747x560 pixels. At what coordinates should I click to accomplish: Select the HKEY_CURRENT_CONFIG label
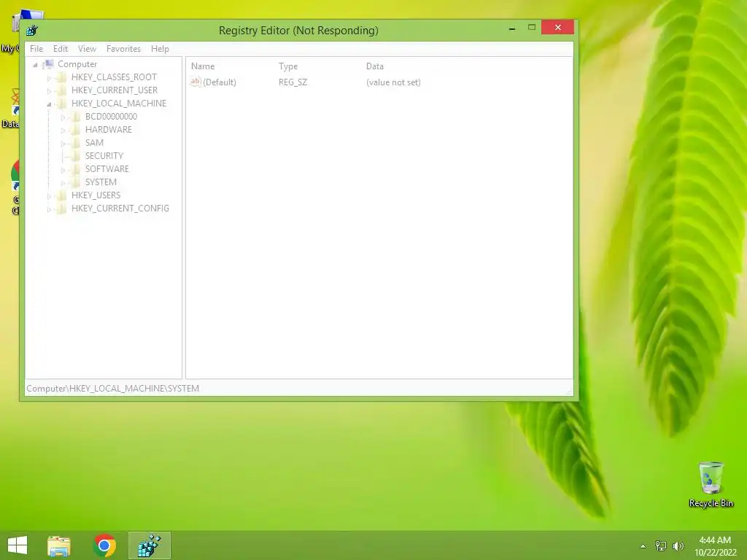120,209
